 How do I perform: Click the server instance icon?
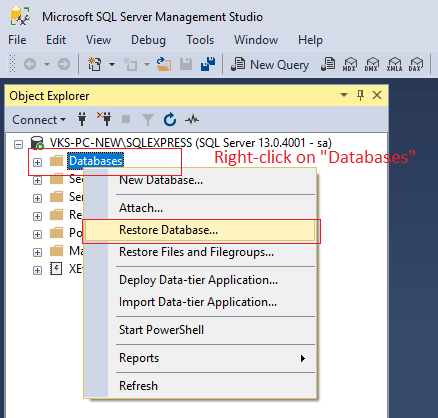click(x=37, y=143)
